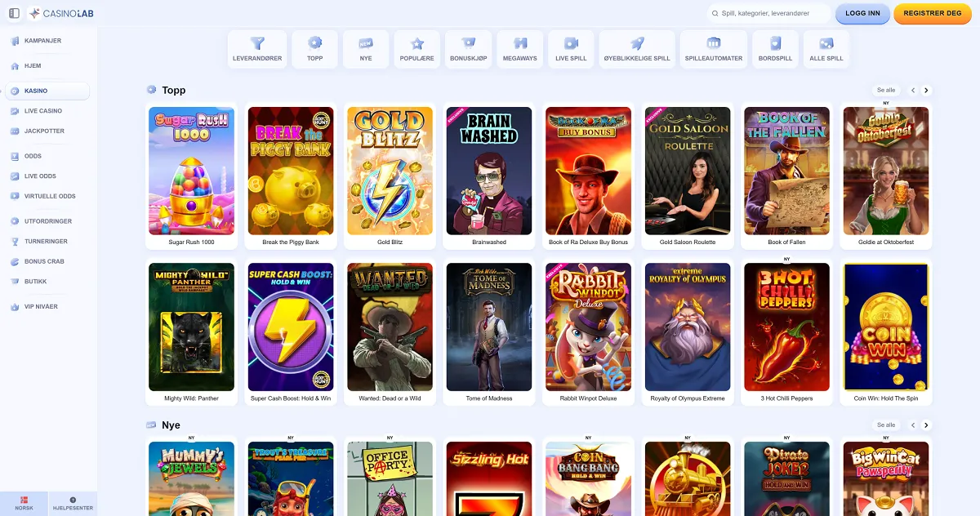
Task: Open the Alle Spill tab
Action: [826, 49]
